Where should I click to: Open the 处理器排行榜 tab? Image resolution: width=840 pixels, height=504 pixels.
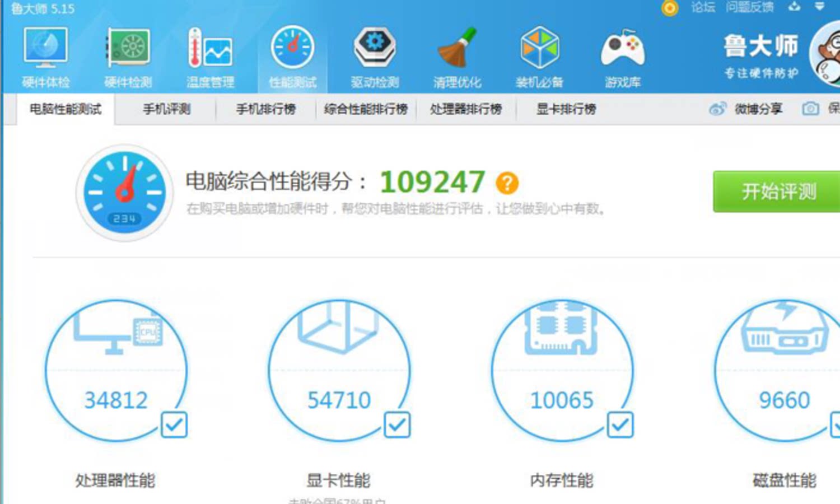tap(466, 109)
